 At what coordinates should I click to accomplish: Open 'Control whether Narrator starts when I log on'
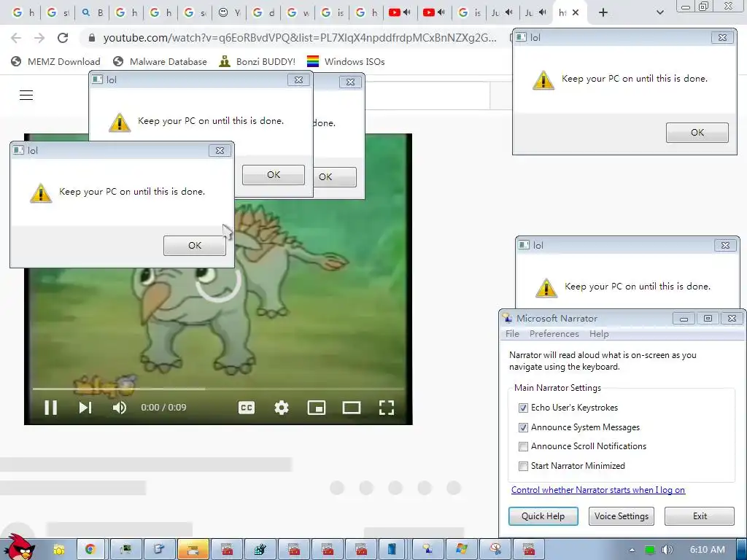click(x=598, y=490)
